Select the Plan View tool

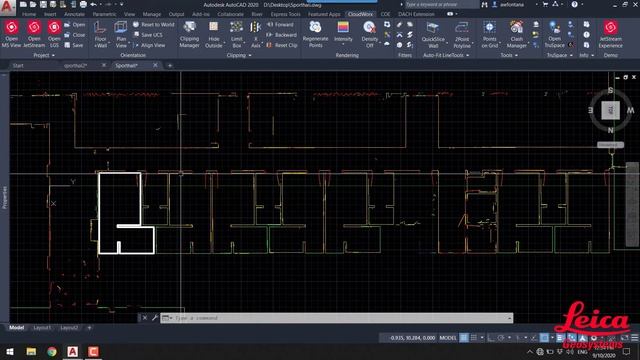click(121, 34)
